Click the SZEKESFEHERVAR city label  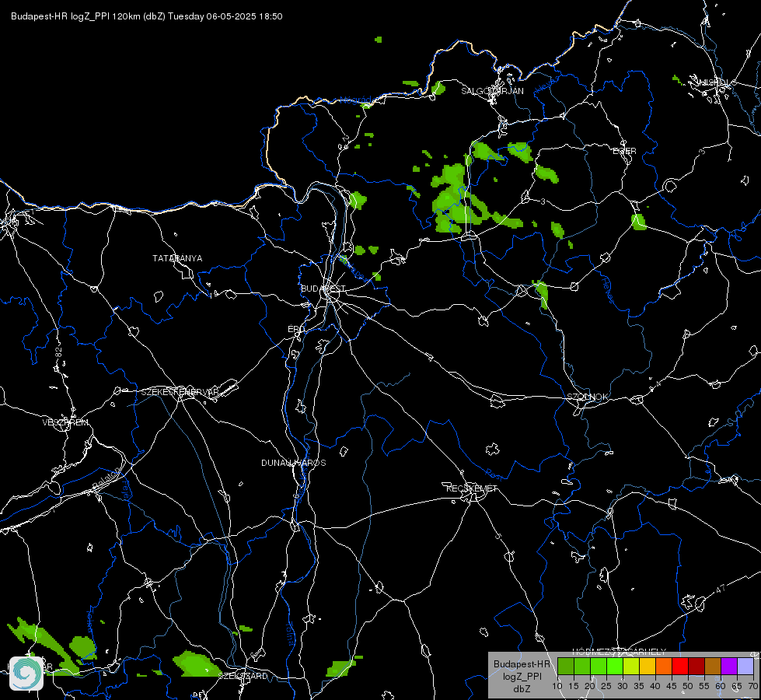(180, 392)
